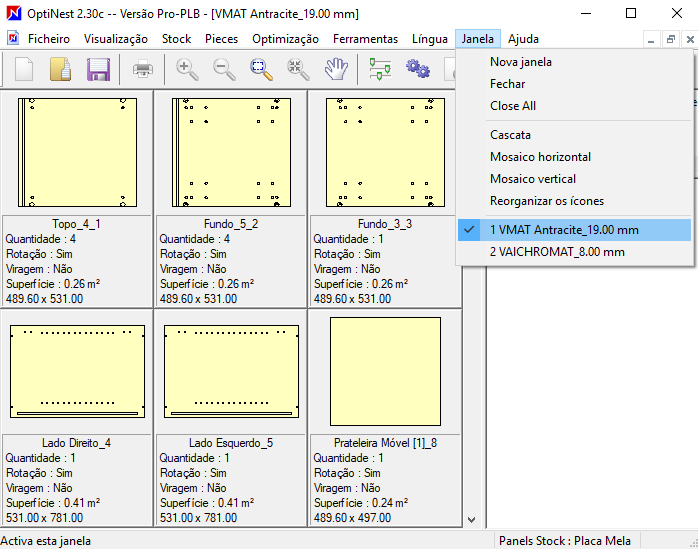Click the printer icon in toolbar

tap(142, 69)
